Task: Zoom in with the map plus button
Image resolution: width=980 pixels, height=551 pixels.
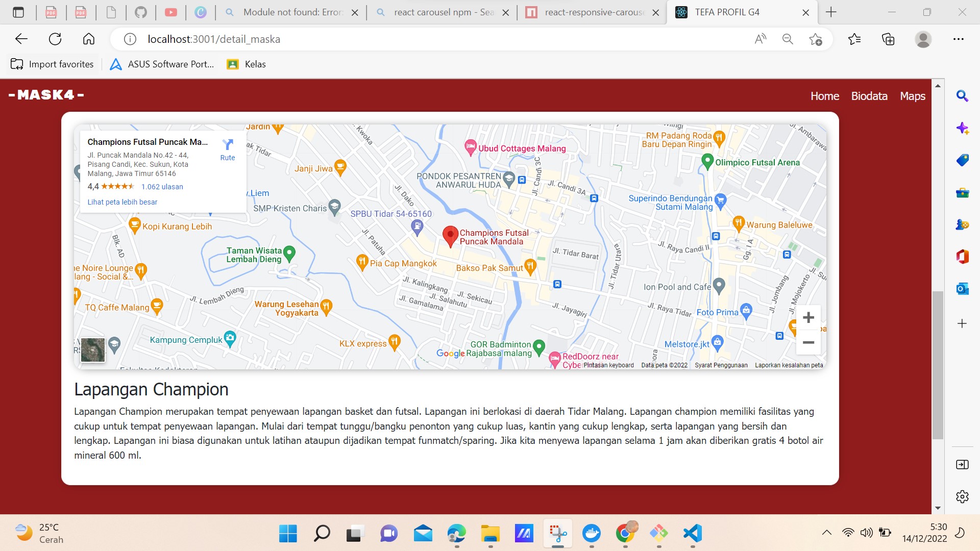Action: (808, 317)
